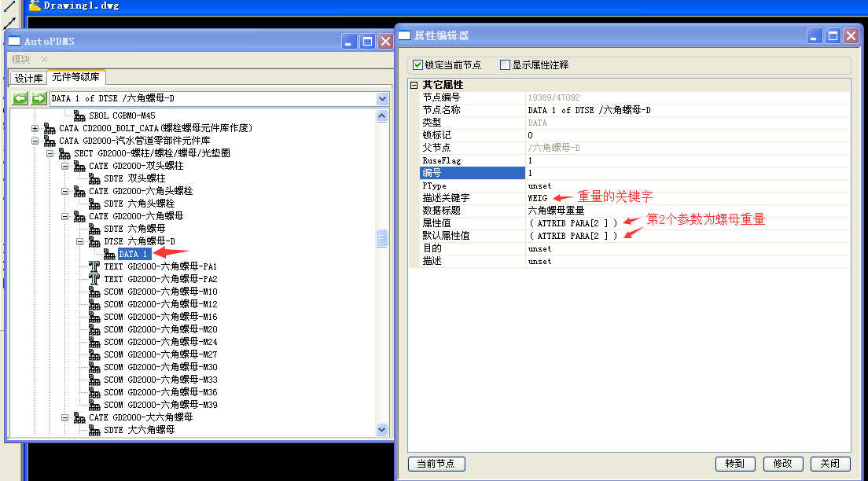Click the icon of SDTE 大六角螺母

pyautogui.click(x=94, y=430)
